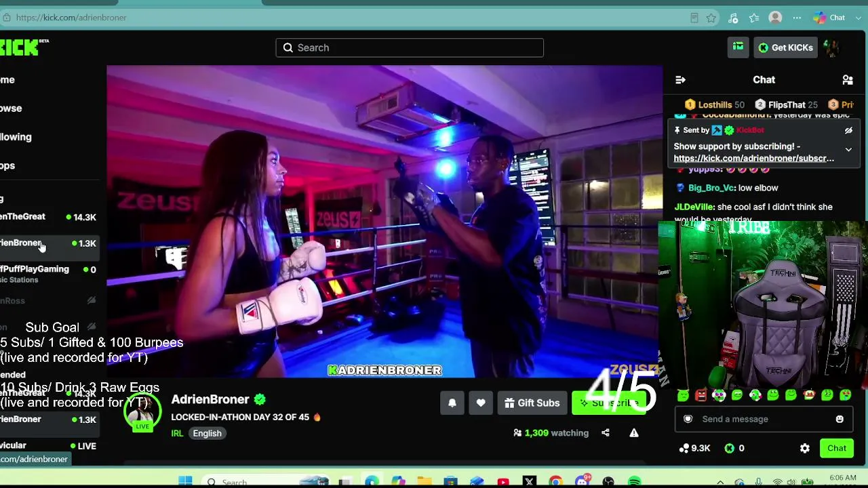This screenshot has width=868, height=488.
Task: Open Spotify from the taskbar
Action: [635, 482]
